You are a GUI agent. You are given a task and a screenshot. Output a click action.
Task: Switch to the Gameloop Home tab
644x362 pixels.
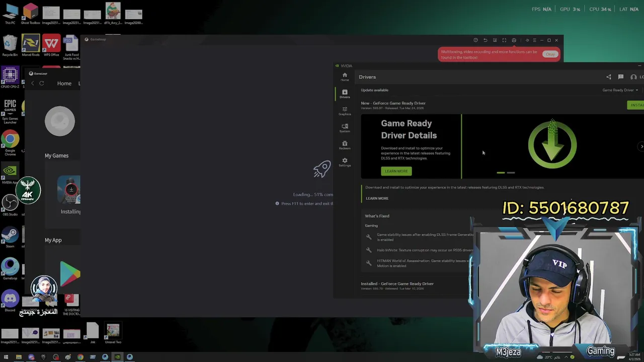coord(64,83)
